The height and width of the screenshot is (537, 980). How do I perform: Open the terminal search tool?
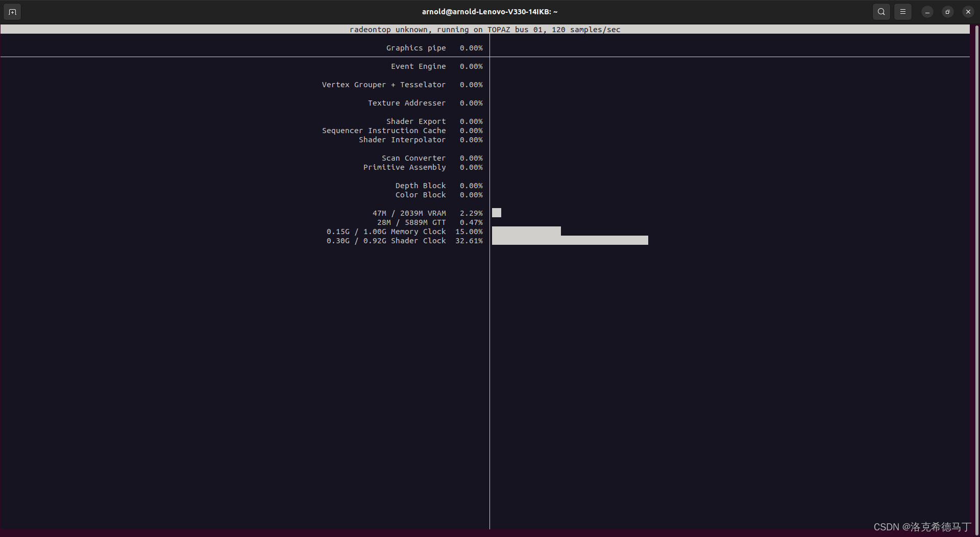881,12
